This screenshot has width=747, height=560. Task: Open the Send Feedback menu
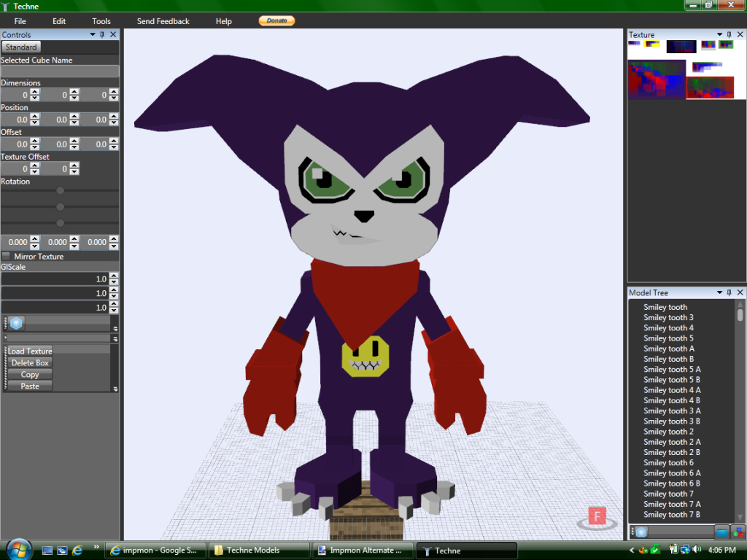pyautogui.click(x=163, y=21)
